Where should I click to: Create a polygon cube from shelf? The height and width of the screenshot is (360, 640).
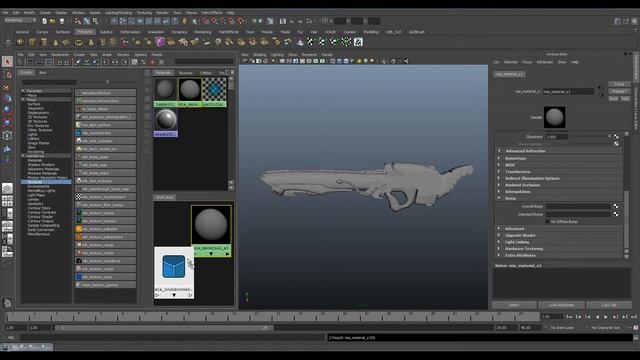coord(32,42)
